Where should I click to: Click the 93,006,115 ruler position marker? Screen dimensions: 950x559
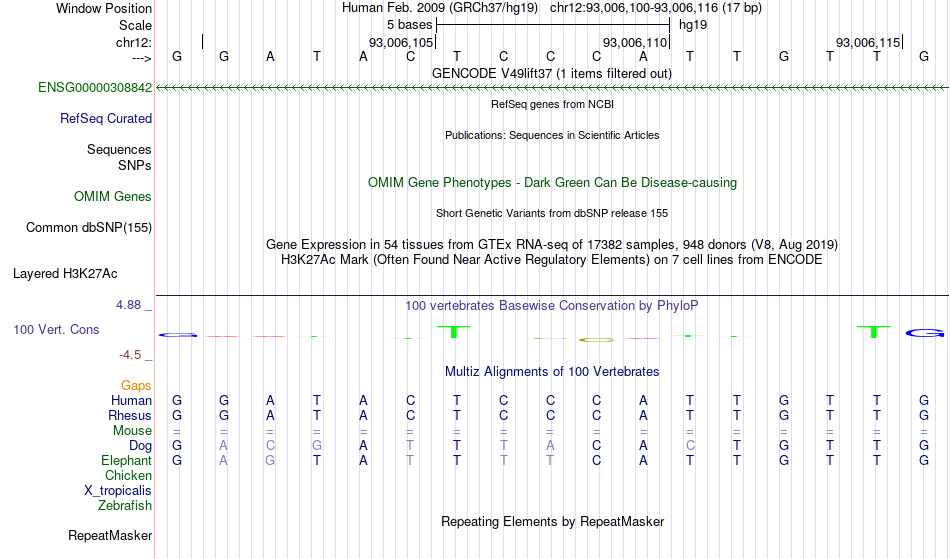(868, 43)
